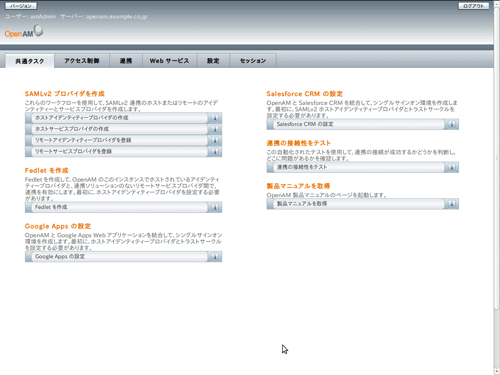Click the ログアウト button
Screen dimensions: 500x375
click(x=474, y=6)
